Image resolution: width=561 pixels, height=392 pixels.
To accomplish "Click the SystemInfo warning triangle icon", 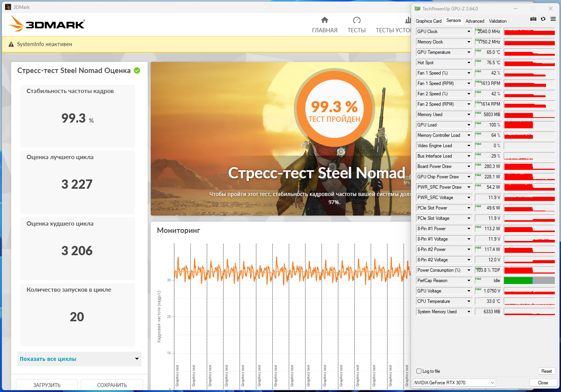I will pos(11,44).
